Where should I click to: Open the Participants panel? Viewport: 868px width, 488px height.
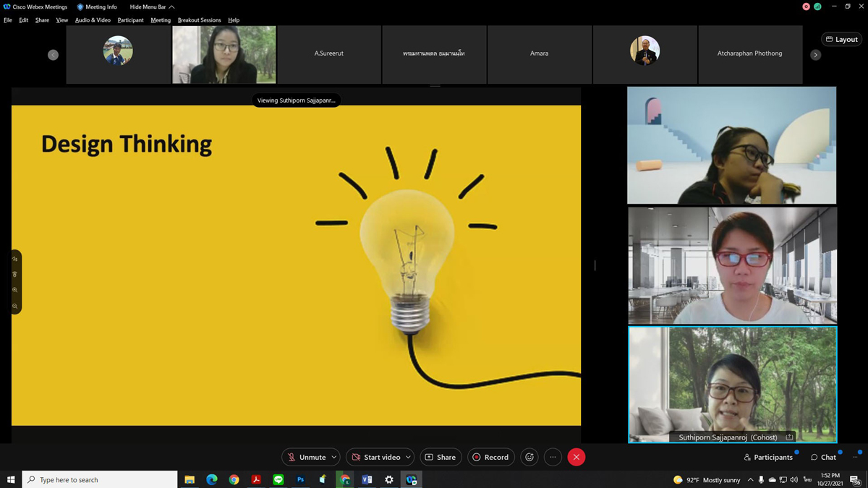tap(768, 457)
